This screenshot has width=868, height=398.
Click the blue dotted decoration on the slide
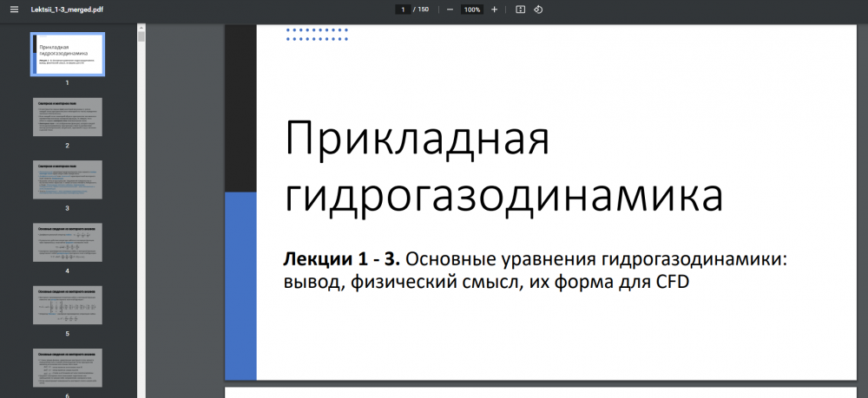pyautogui.click(x=317, y=34)
